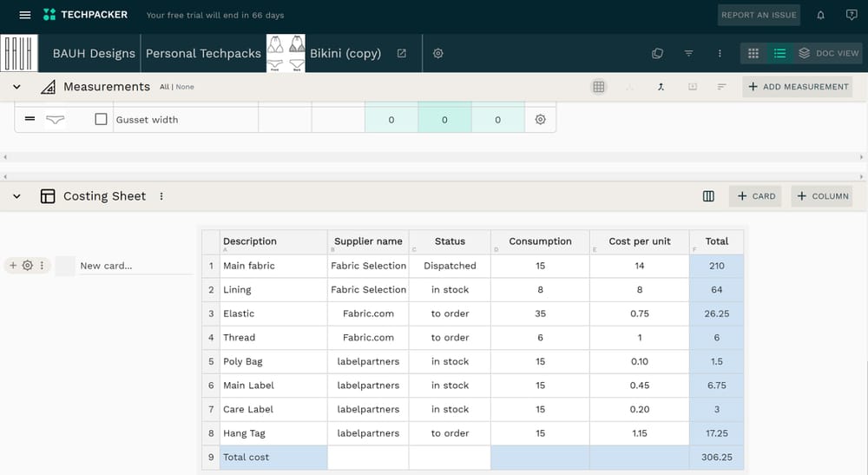Open the techpack settings gear
The image size is (868, 475).
point(438,53)
